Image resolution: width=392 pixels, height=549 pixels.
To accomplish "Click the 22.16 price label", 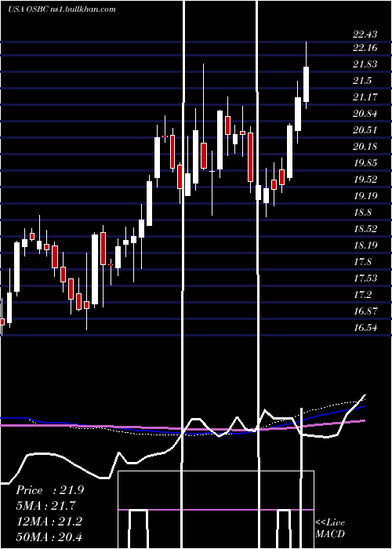I will coord(365,48).
